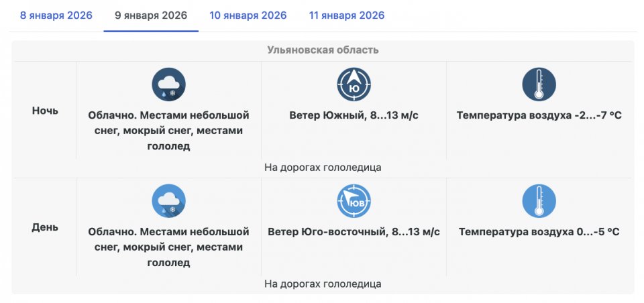
Task: Click the daytime thermometer icon
Action: [539, 201]
